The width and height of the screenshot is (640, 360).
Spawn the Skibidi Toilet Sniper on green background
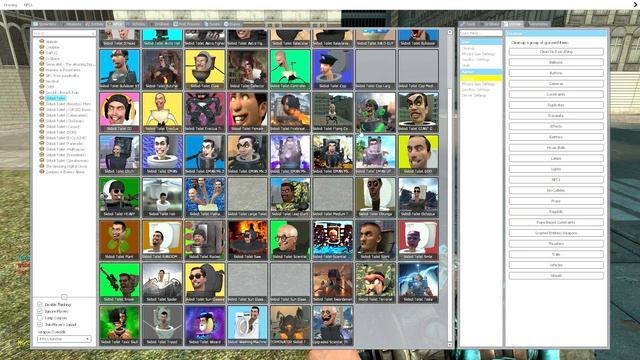click(x=120, y=283)
